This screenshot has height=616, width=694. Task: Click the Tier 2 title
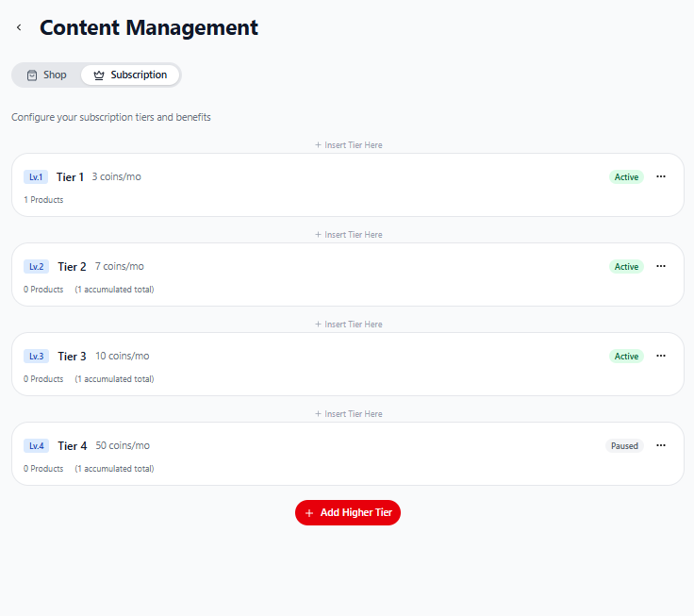72,267
